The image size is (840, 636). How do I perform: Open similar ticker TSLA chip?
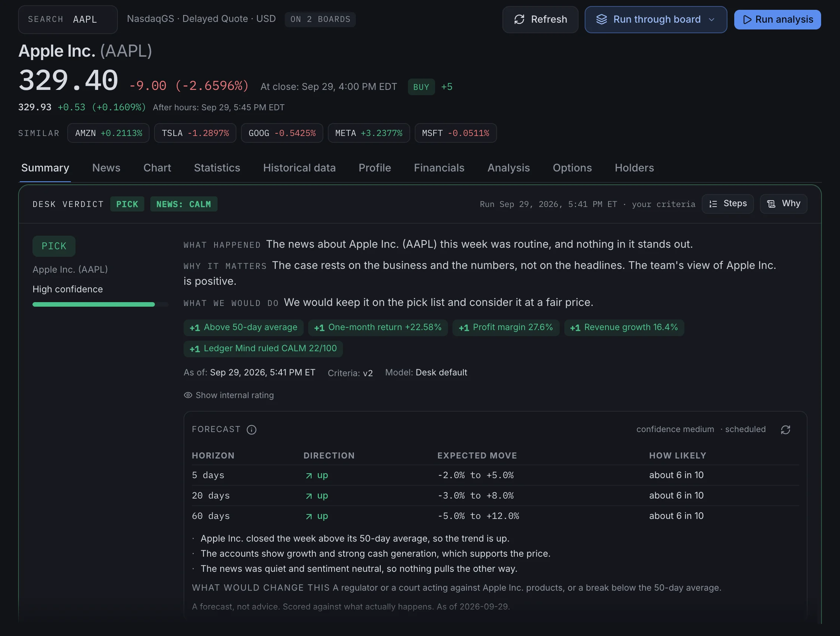coord(195,133)
